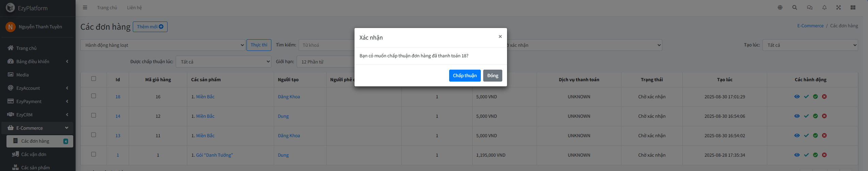868x171 pixels.
Task: Click the green circle check icon for order 14
Action: tap(815, 116)
